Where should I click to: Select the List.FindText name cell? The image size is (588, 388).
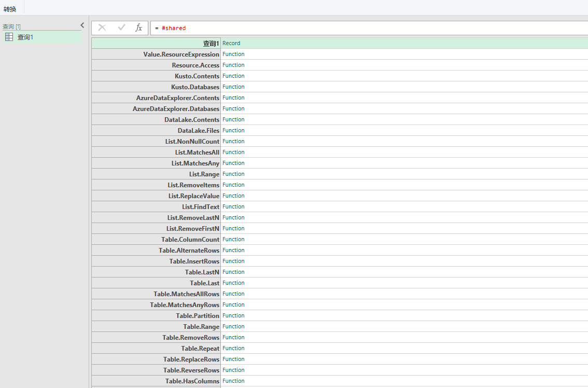point(156,206)
